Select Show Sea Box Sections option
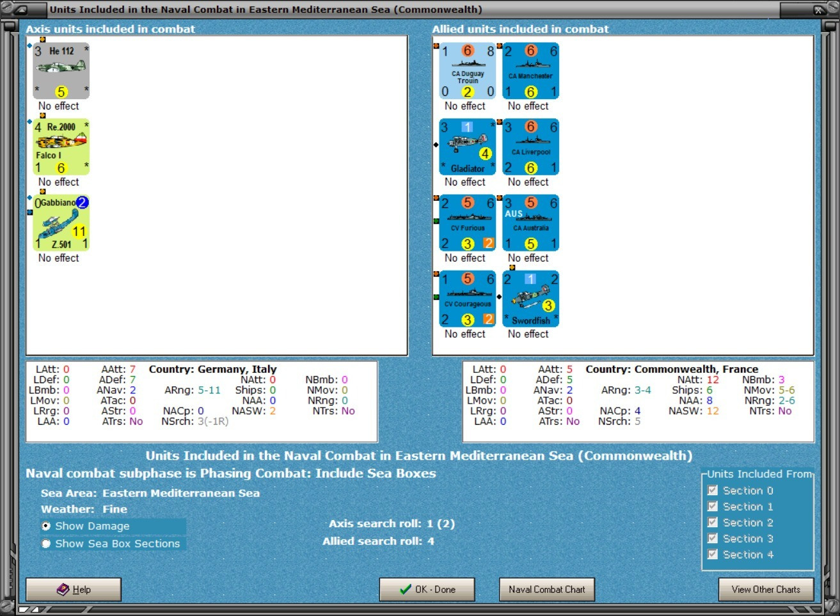The height and width of the screenshot is (616, 840). 46,544
